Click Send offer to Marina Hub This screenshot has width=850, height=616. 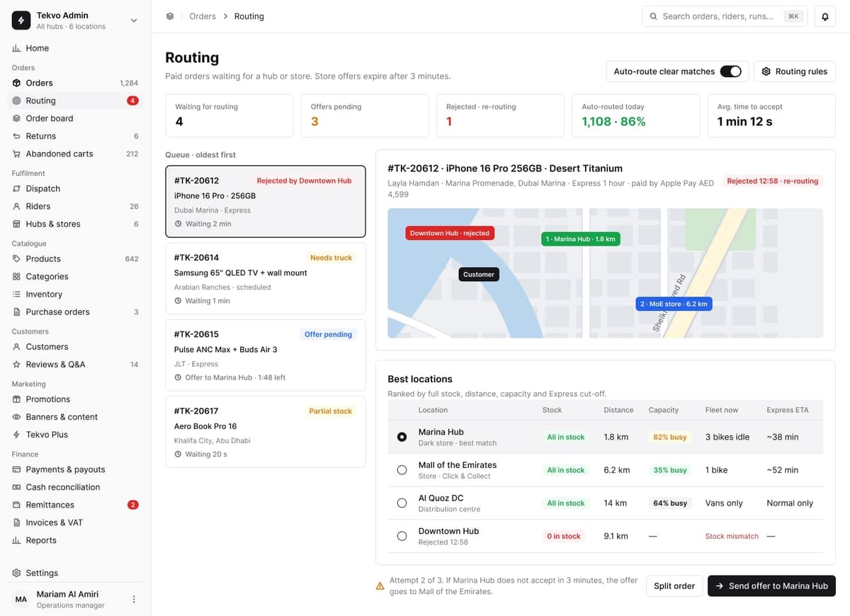[771, 586]
